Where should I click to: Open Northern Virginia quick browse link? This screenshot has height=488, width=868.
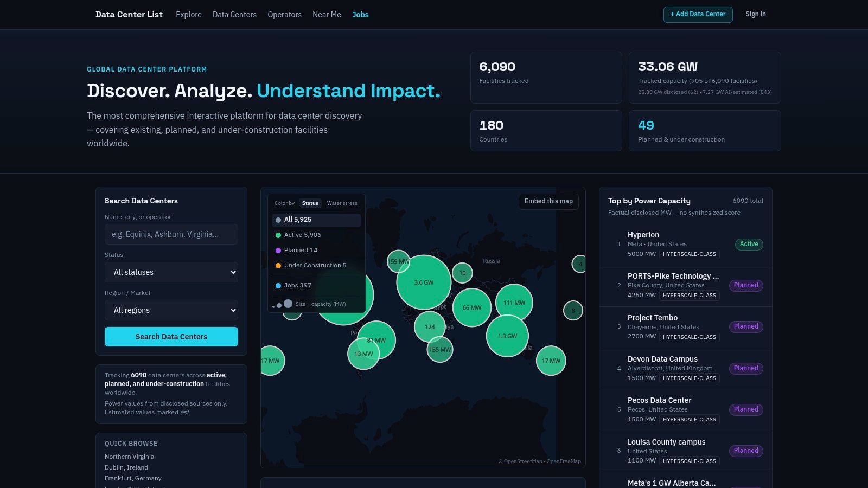coord(129,457)
